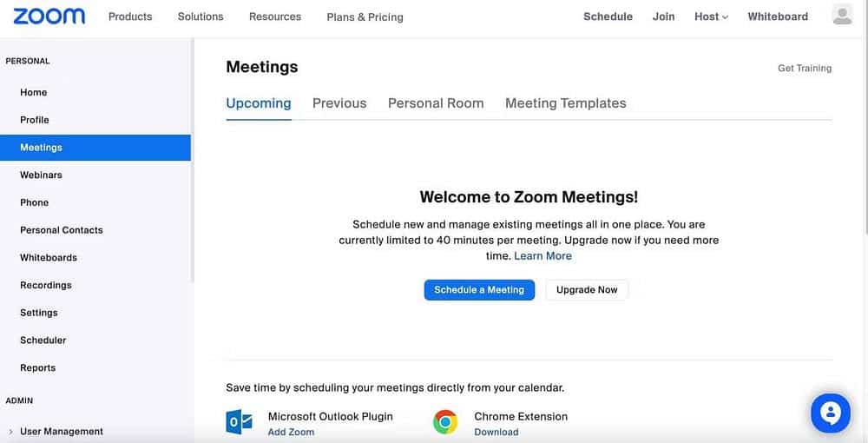Click the Microsoft Outlook plugin icon
Viewport: 868px width, 443px height.
click(x=240, y=422)
